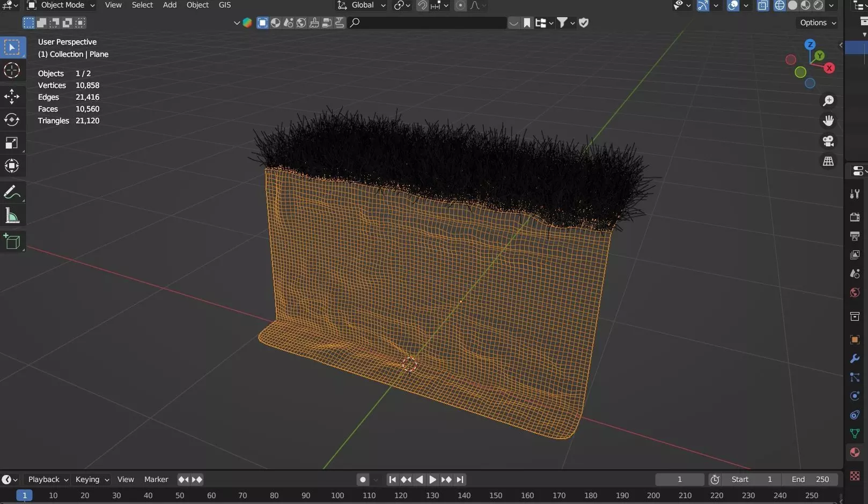Open the Select menu

coord(142,5)
